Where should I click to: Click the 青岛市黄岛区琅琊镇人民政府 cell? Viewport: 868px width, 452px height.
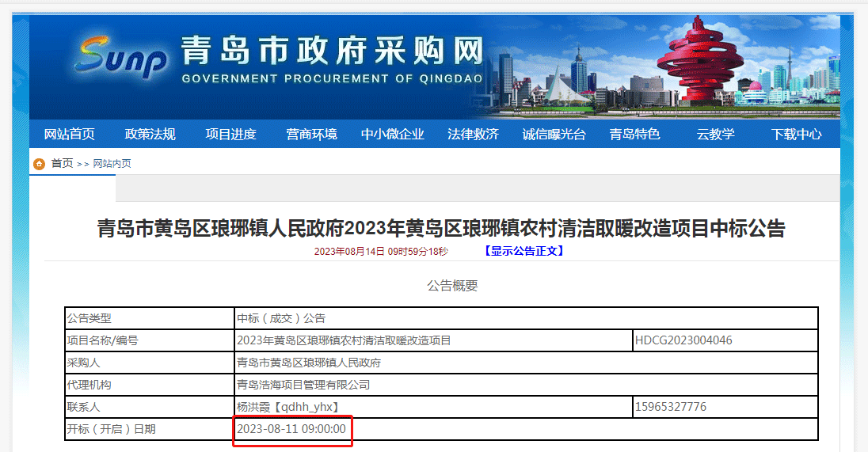tap(526, 363)
